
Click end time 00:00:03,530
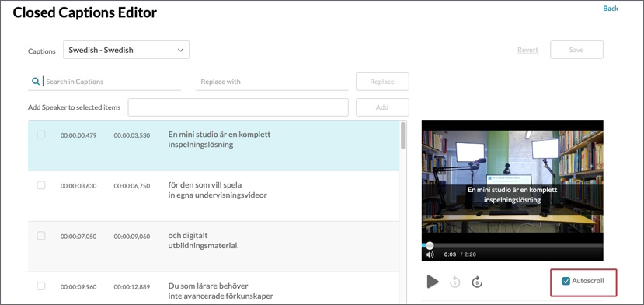tap(132, 135)
